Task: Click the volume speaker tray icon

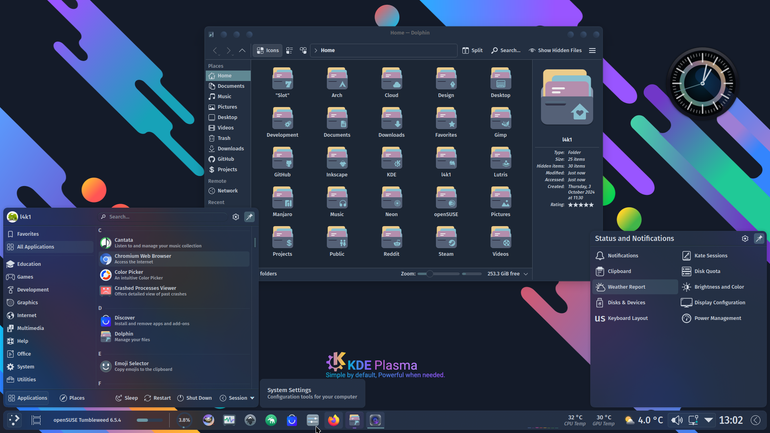Action: coord(677,420)
